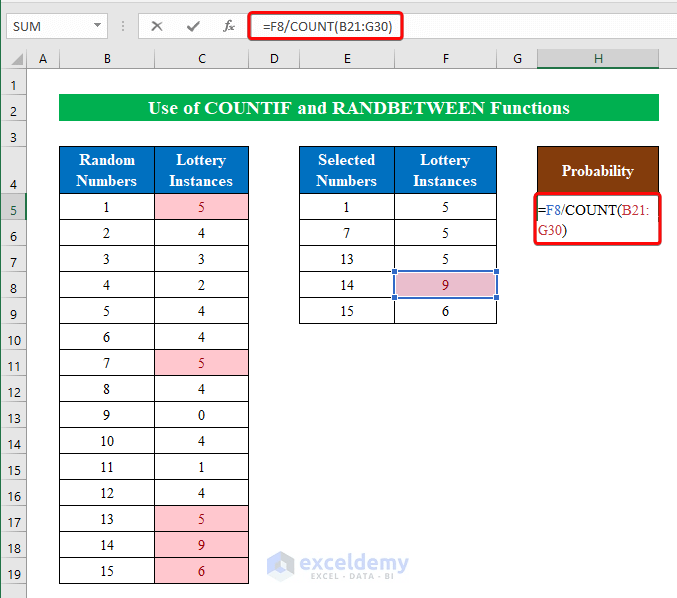Select column D header
This screenshot has height=598, width=677.
[274, 59]
